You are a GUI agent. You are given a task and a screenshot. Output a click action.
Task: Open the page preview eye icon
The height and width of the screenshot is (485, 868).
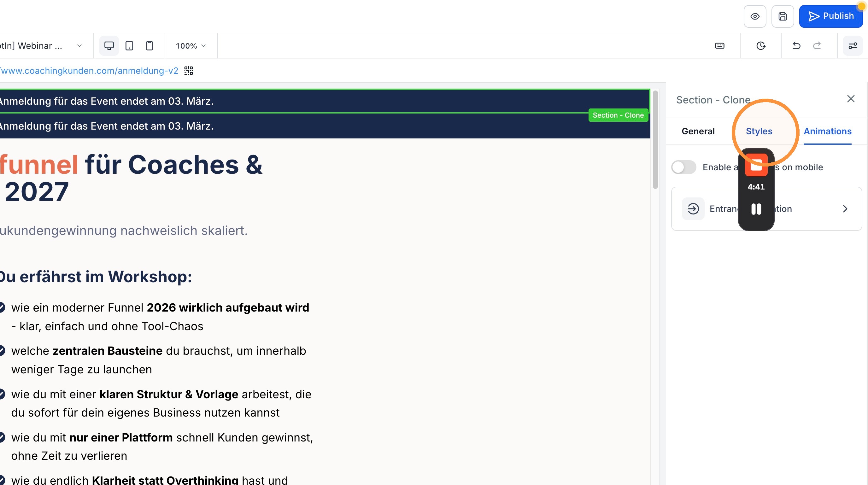755,16
